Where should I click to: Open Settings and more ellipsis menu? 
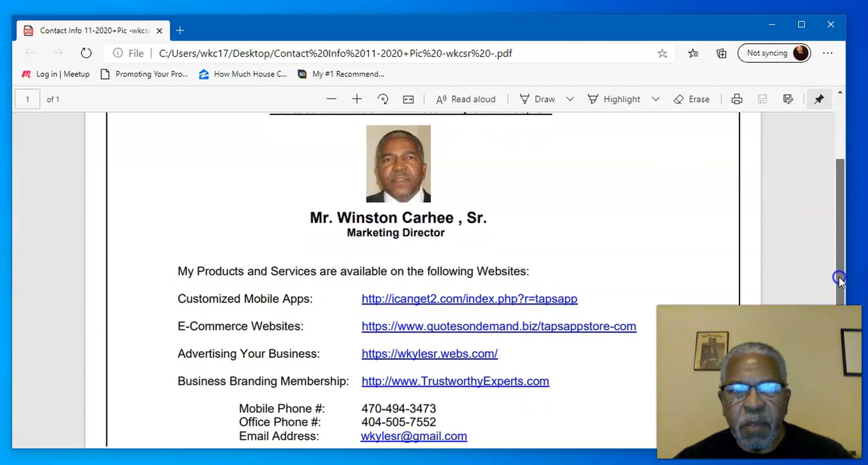click(x=827, y=54)
